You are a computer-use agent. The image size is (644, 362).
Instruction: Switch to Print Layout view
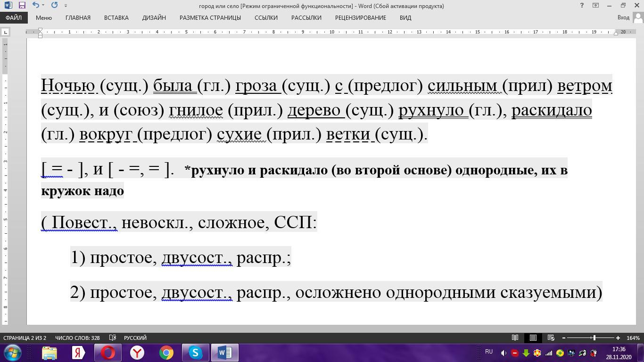coord(533,338)
